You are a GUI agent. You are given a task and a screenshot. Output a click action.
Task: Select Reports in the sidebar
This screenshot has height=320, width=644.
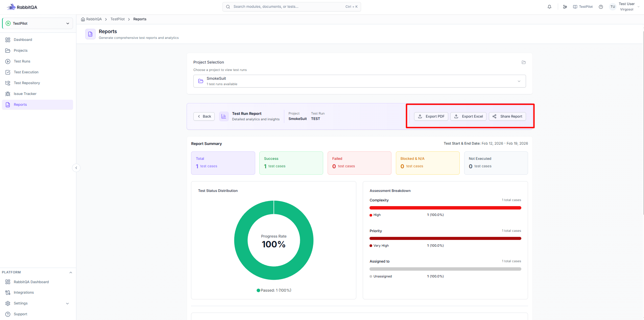click(38, 105)
